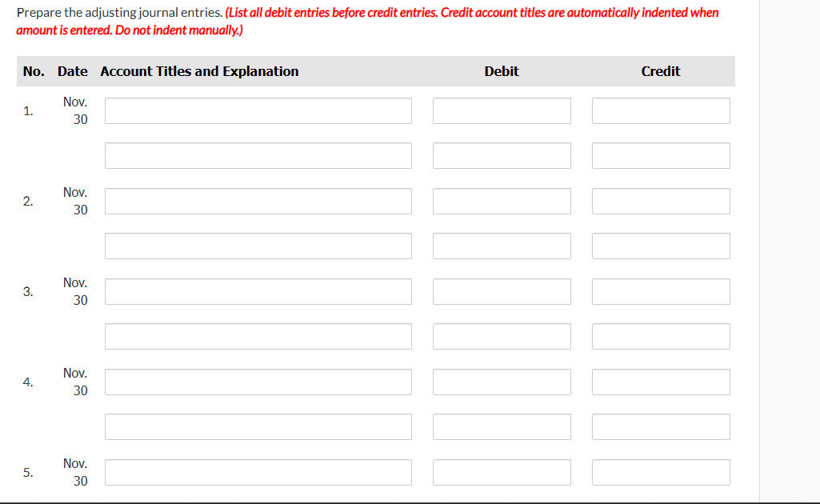Click the debit field of entry 4's first row
Image resolution: width=820 pixels, height=504 pixels.
(501, 382)
